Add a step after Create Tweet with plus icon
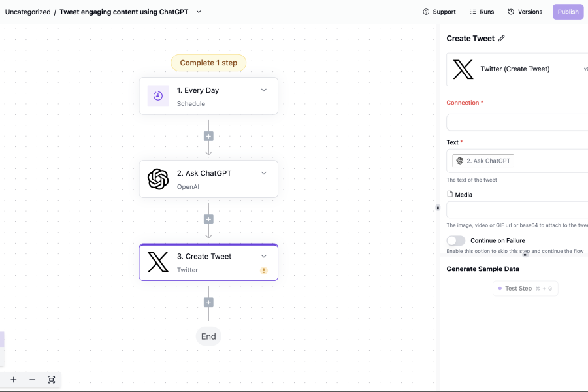The width and height of the screenshot is (588, 392). pyautogui.click(x=208, y=302)
